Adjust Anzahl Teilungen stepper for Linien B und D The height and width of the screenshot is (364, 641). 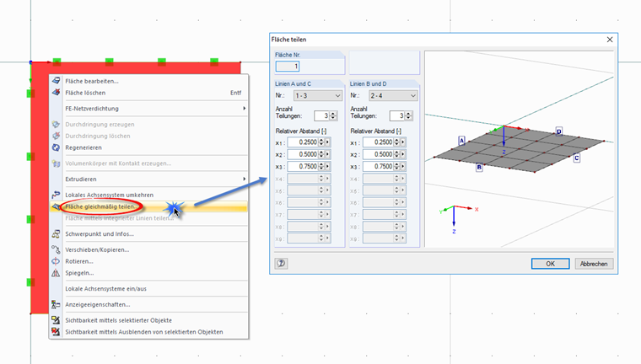point(408,116)
